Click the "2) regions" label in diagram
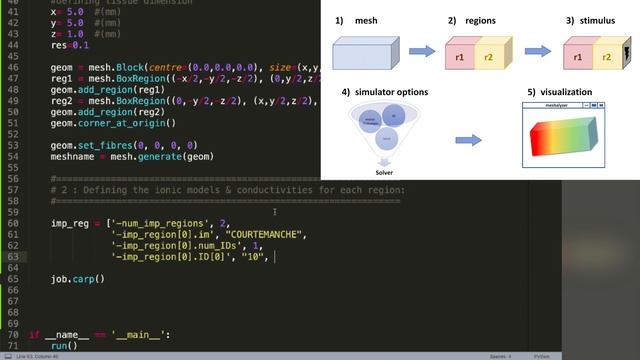Viewport: 640px width, 360px height. [472, 20]
